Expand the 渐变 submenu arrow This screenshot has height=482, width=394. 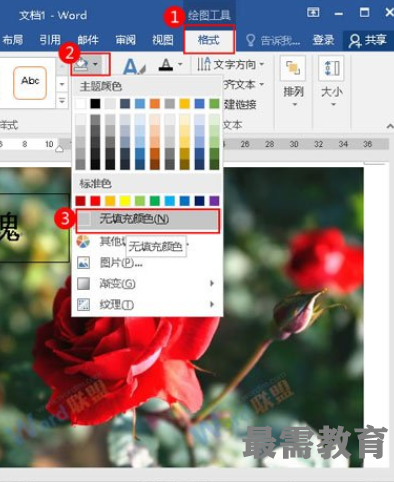(x=212, y=284)
